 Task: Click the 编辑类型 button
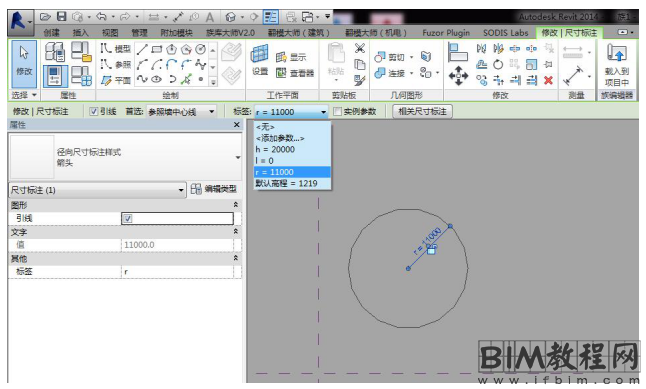[x=214, y=189]
